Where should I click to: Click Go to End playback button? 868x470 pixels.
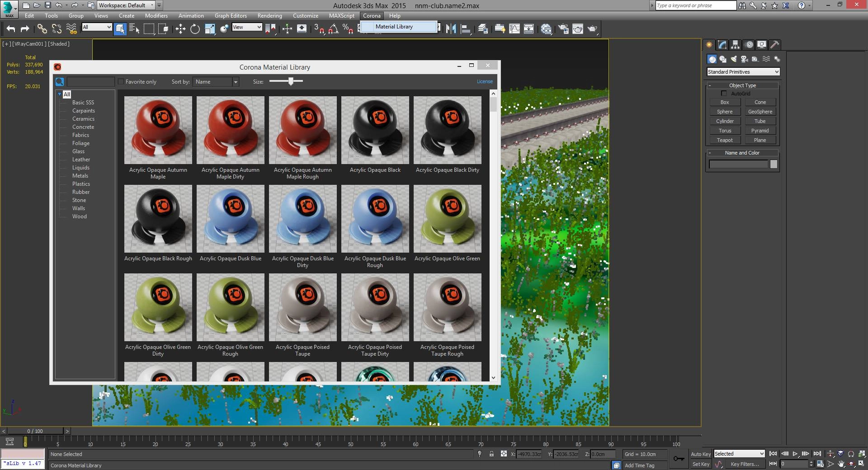[817, 454]
